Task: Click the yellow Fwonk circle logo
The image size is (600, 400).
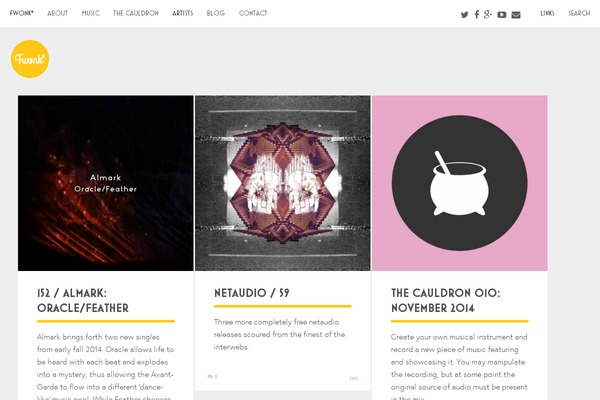Action: pos(30,59)
